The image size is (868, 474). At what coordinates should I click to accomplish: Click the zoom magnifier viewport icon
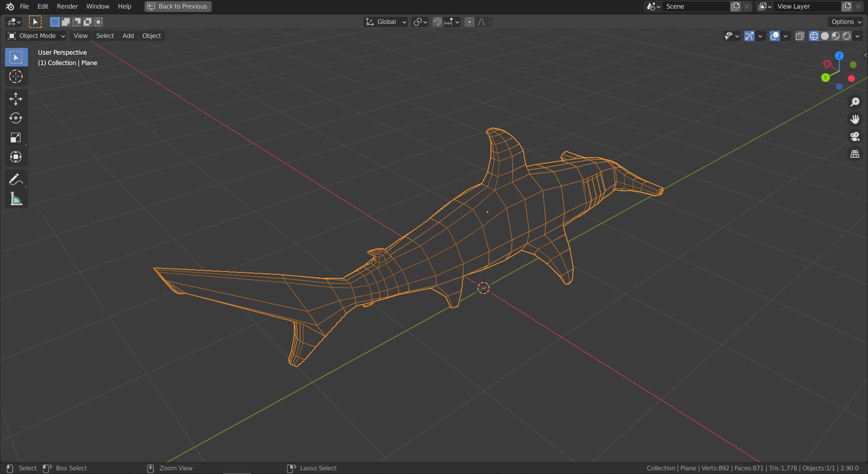854,102
